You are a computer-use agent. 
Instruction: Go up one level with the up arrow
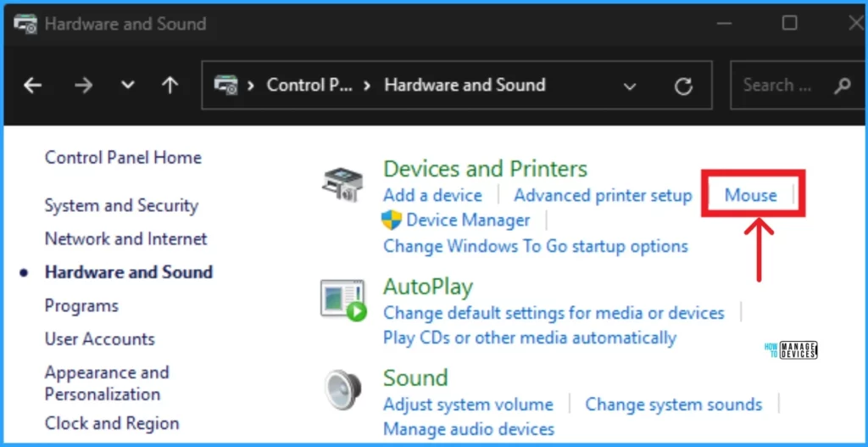coord(170,86)
